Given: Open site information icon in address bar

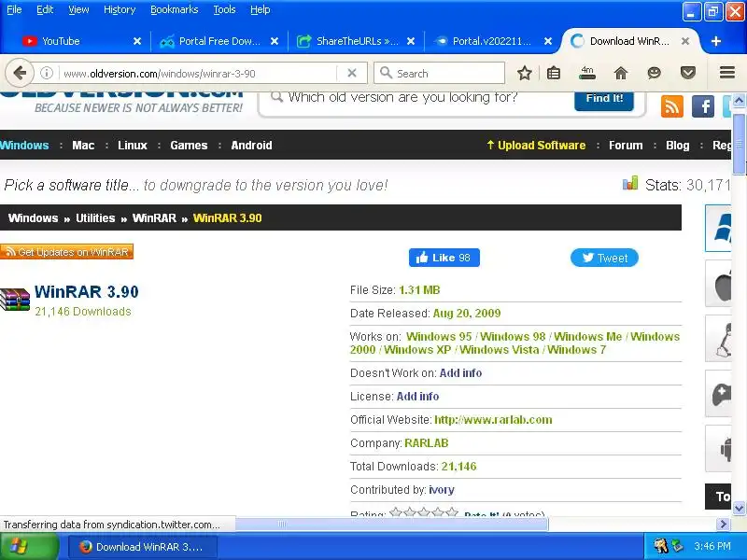Looking at the screenshot, I should coord(46,74).
